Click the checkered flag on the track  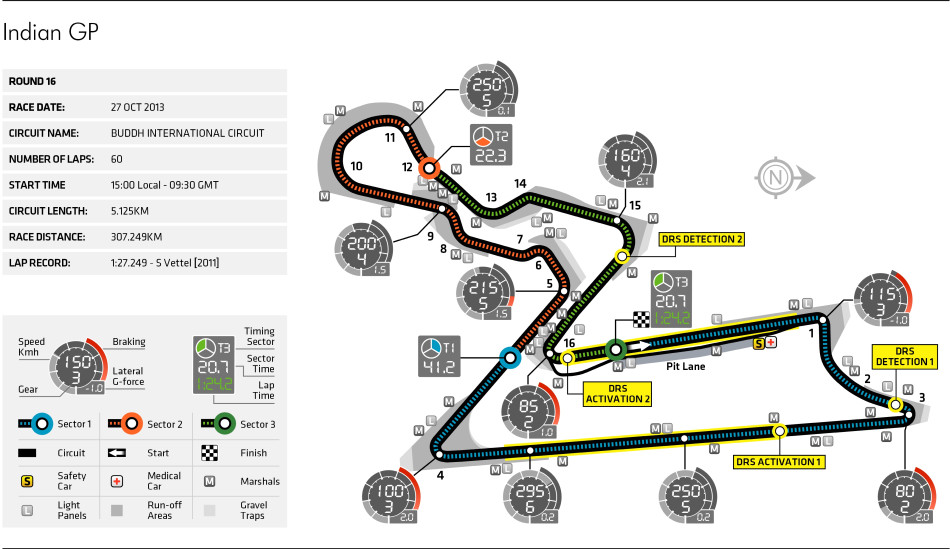point(641,319)
